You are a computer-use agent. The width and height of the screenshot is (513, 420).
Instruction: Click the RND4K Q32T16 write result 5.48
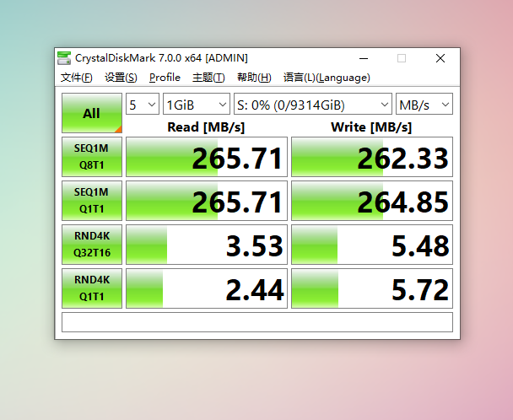point(372,245)
